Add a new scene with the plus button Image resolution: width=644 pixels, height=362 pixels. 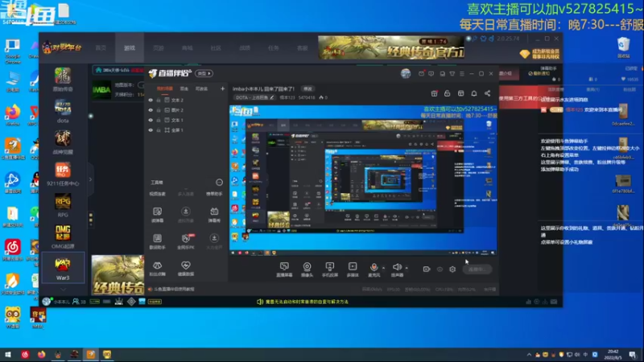coord(223,88)
